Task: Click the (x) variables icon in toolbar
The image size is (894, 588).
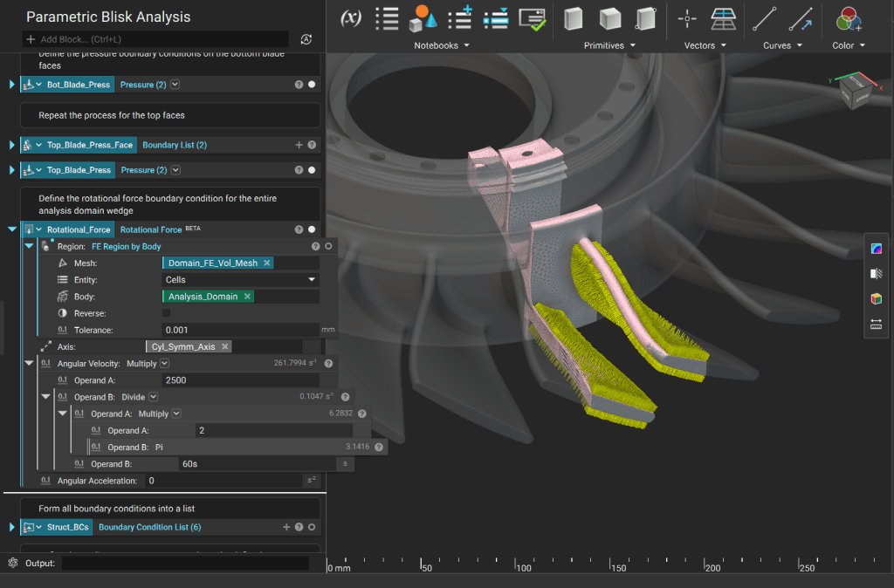Action: [350, 18]
